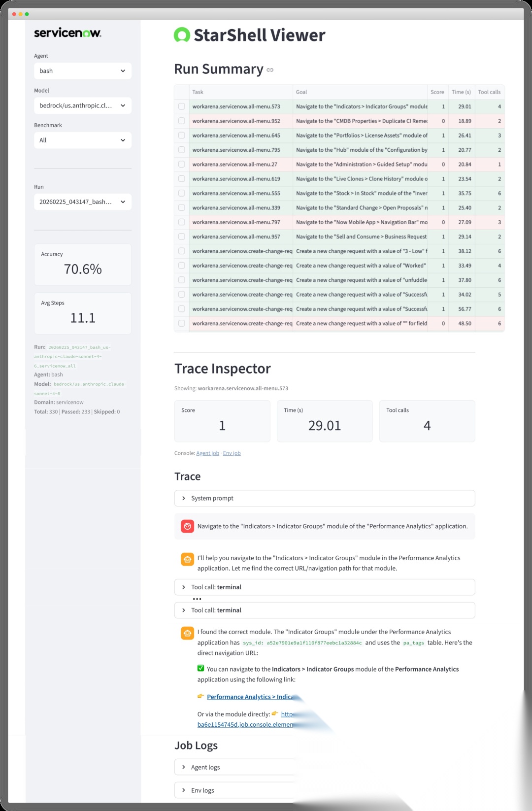This screenshot has width=532, height=811.
Task: Click the Time (s) 29.01 metric card
Action: [x=325, y=421]
